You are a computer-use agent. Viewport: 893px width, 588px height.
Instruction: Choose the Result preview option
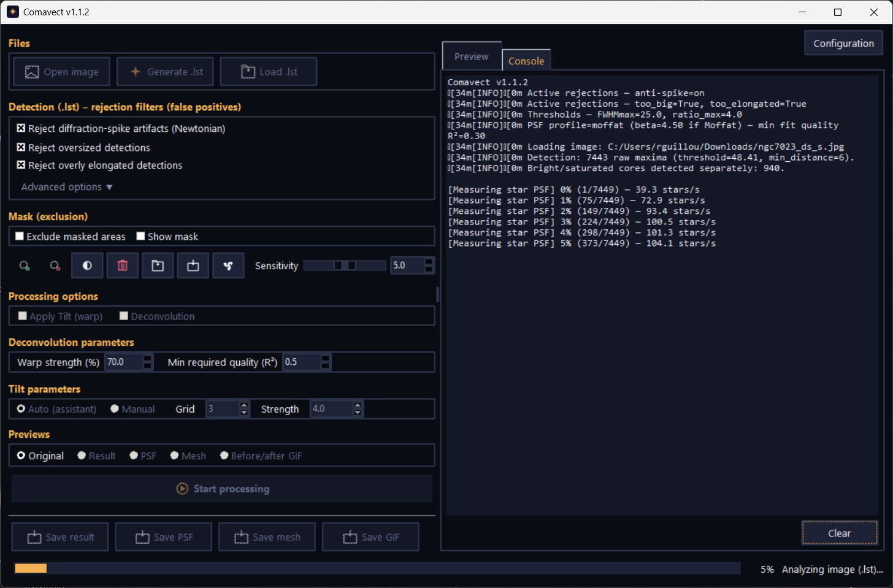coord(82,456)
